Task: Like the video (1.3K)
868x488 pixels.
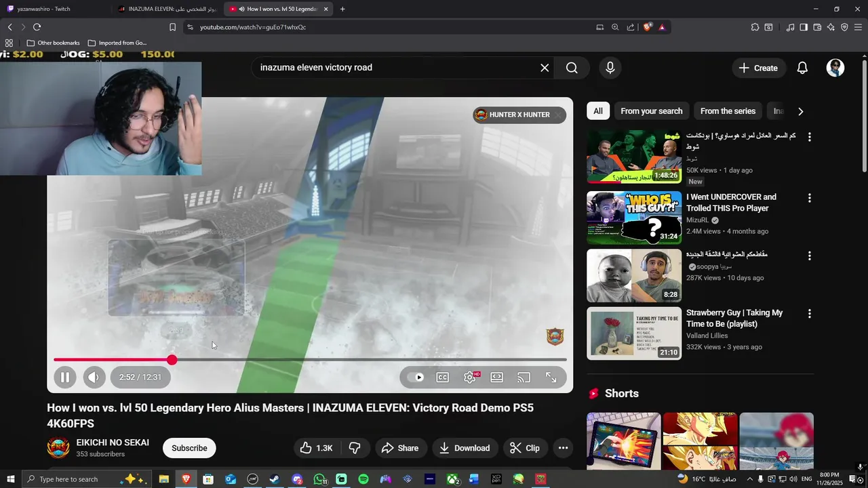Action: click(316, 448)
